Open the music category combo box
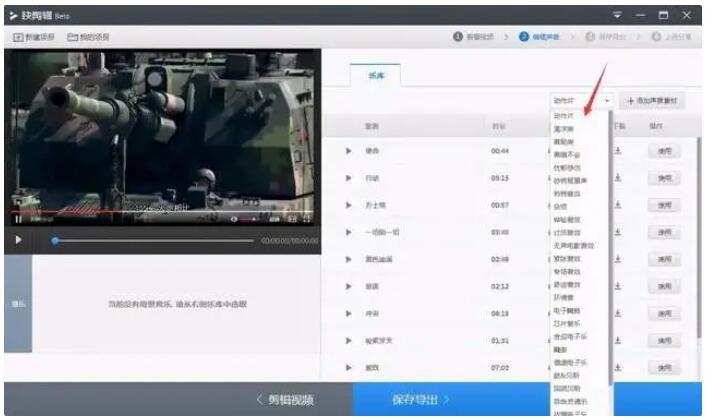This screenshot has width=706, height=420. point(581,101)
